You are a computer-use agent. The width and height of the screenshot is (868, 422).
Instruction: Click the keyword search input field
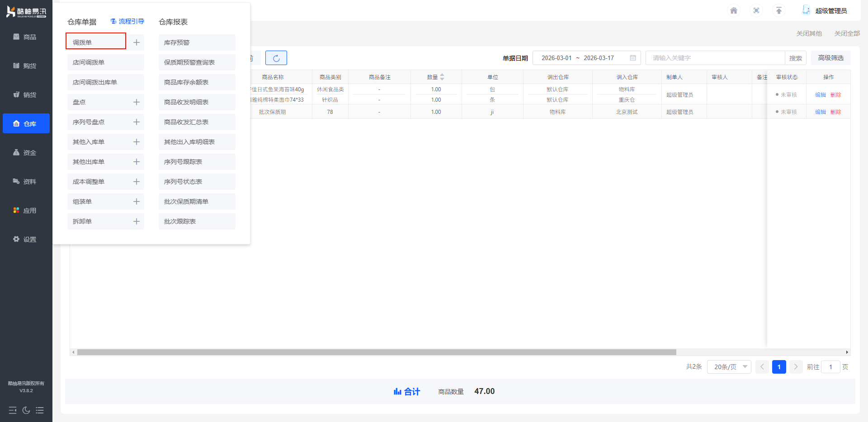pos(715,58)
